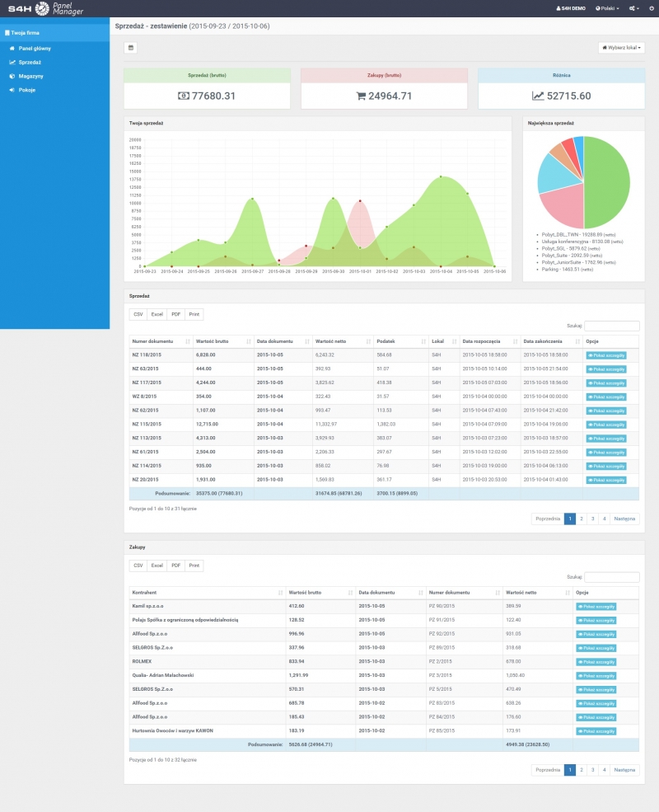This screenshot has width=659, height=812.
Task: Sort sales table by Data rozpoczęcia column
Action: tap(486, 341)
